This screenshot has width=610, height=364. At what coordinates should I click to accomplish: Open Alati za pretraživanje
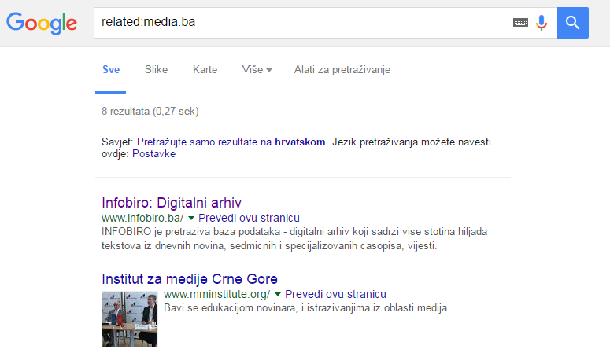pos(342,69)
